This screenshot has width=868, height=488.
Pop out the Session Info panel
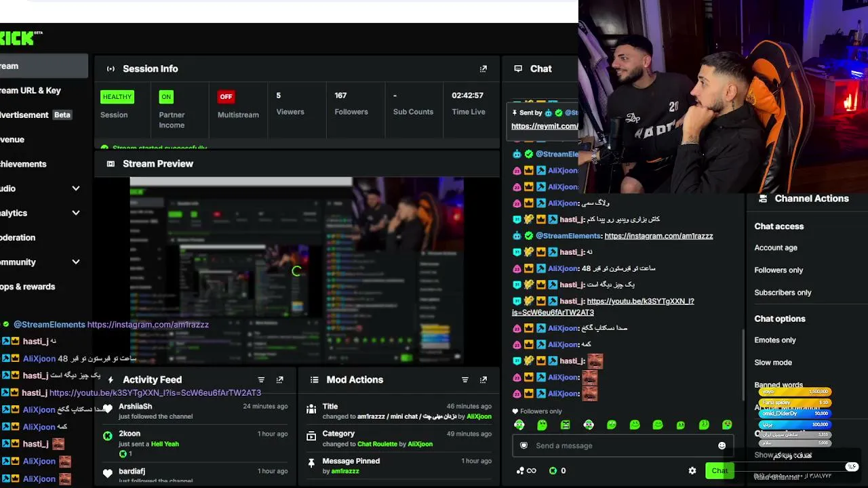click(x=484, y=68)
